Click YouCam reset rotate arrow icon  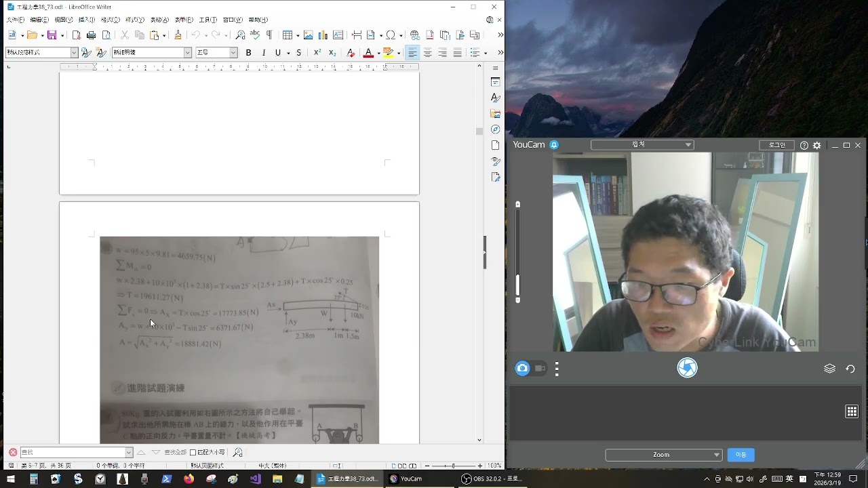coord(850,369)
